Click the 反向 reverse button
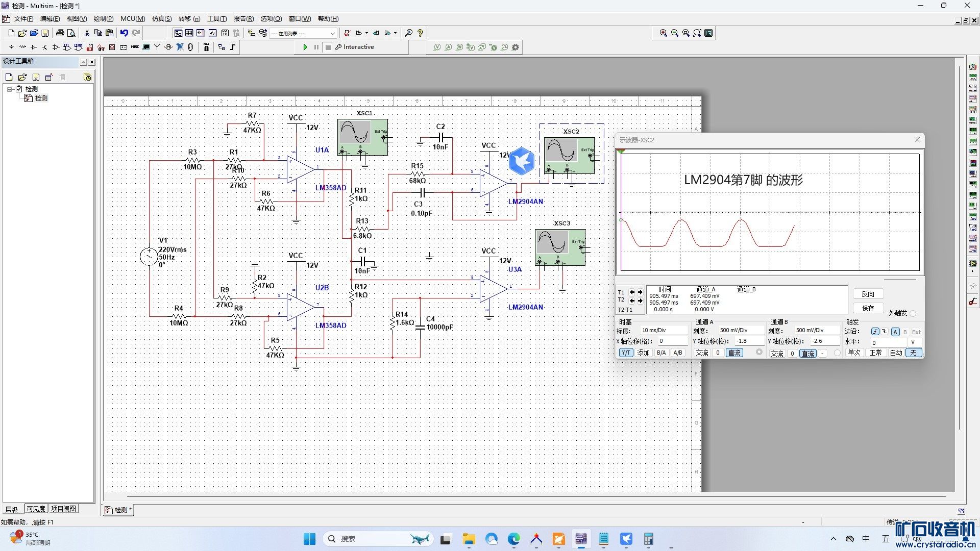980x551 pixels. [868, 294]
